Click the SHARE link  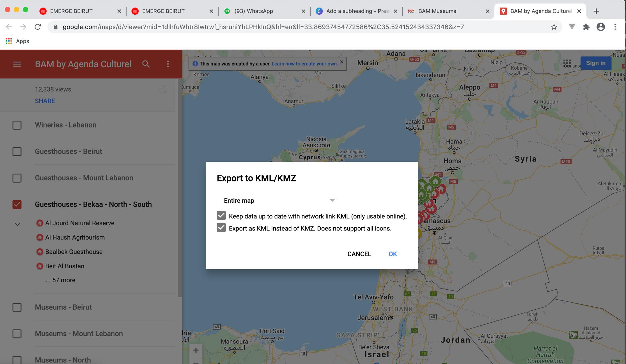[x=45, y=101]
